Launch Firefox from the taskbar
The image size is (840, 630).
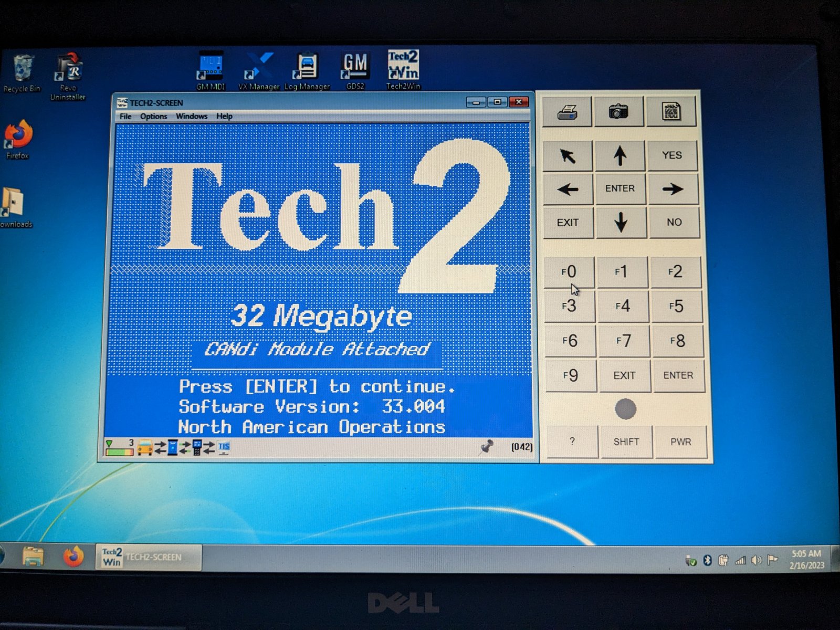point(73,556)
